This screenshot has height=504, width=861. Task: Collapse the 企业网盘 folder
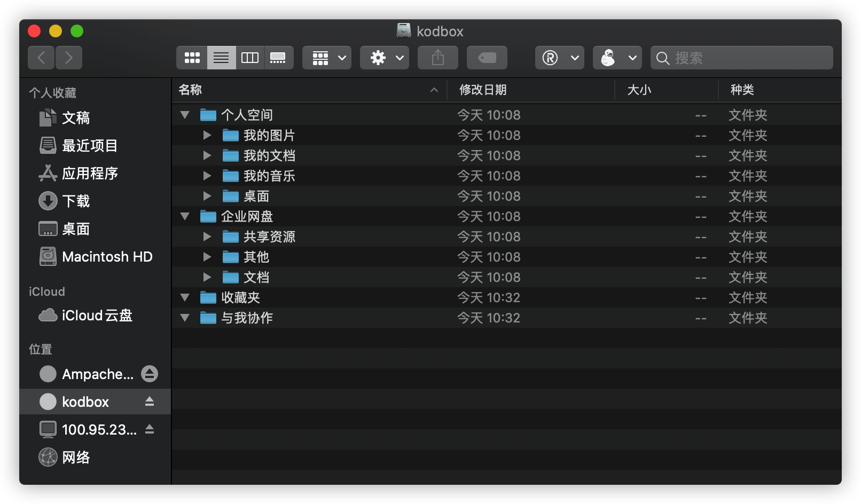[x=185, y=216]
